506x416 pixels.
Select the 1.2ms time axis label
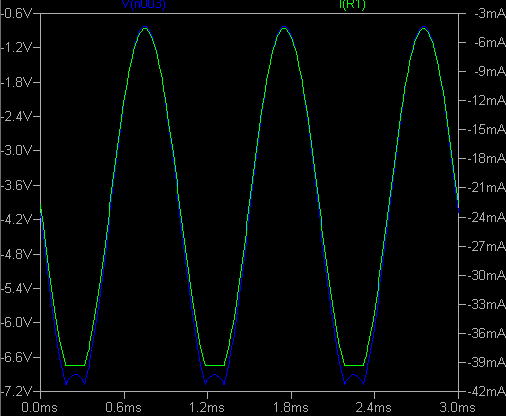click(207, 407)
